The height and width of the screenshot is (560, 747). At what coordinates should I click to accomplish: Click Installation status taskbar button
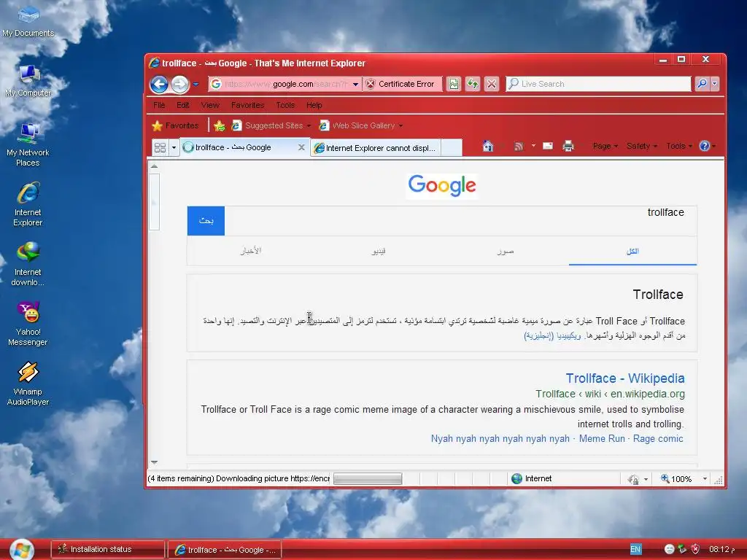point(108,549)
